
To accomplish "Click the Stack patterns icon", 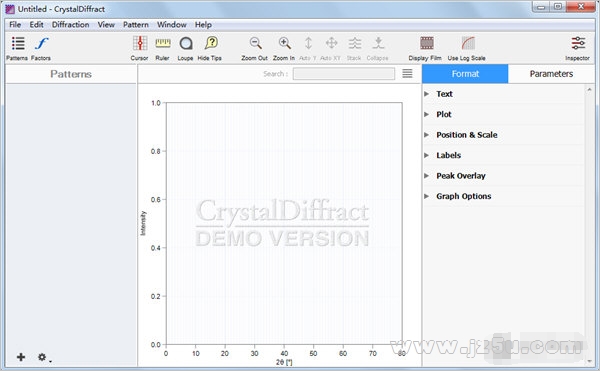I will (x=355, y=43).
